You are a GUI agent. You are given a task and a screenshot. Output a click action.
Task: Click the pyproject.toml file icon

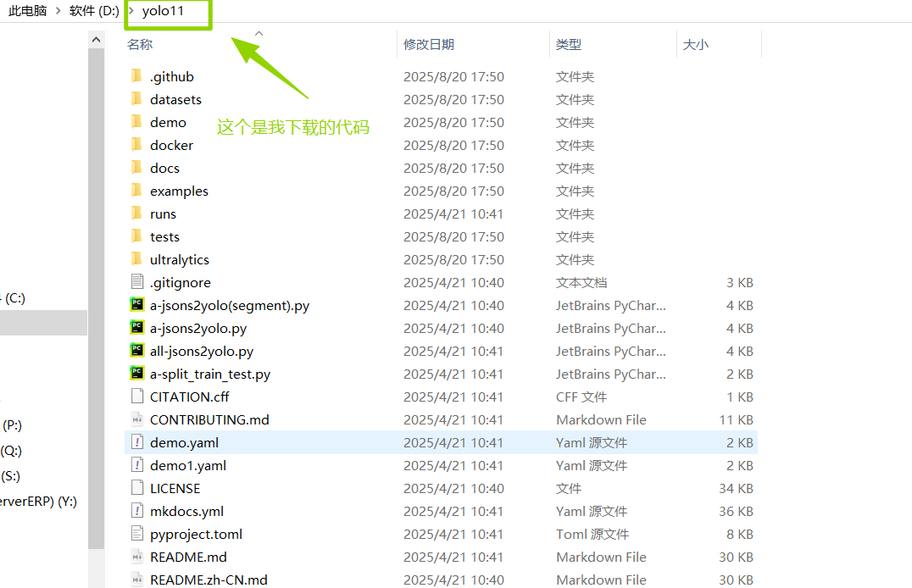(137, 533)
